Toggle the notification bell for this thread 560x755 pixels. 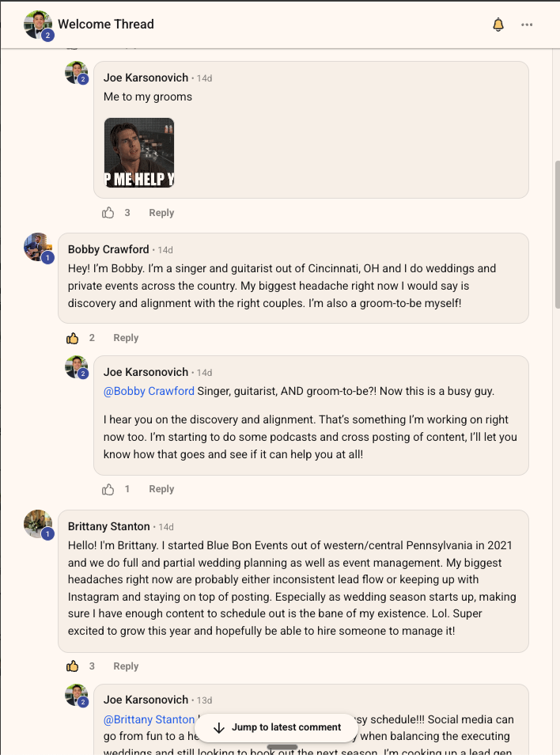coord(498,25)
